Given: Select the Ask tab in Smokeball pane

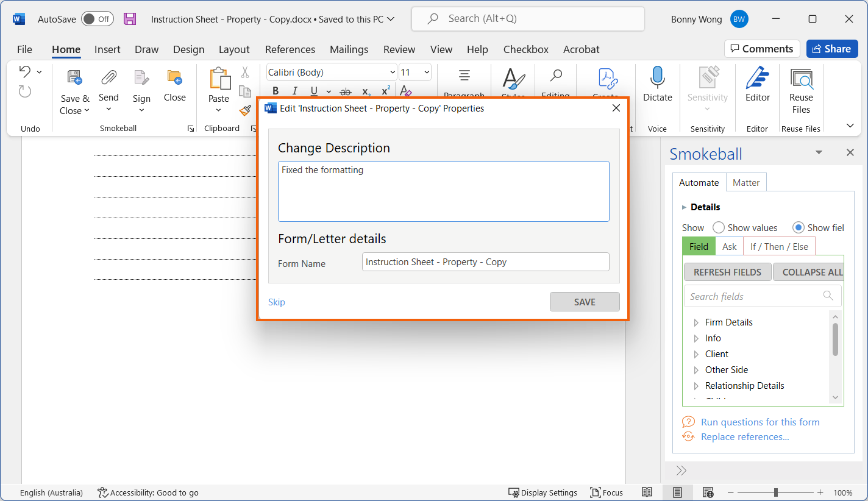Looking at the screenshot, I should pos(729,246).
